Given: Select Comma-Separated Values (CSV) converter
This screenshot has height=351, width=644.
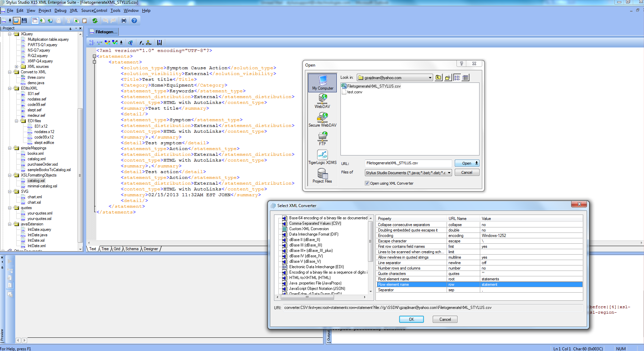Looking at the screenshot, I should click(315, 223).
